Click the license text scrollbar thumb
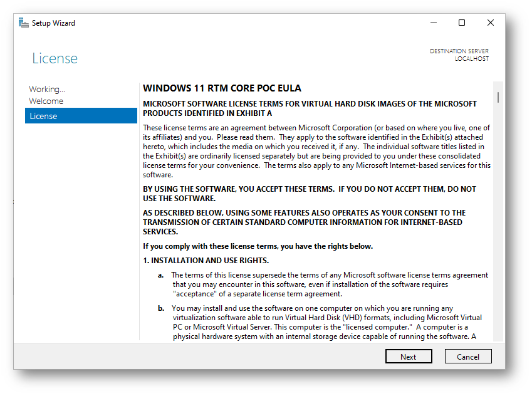 click(x=498, y=97)
